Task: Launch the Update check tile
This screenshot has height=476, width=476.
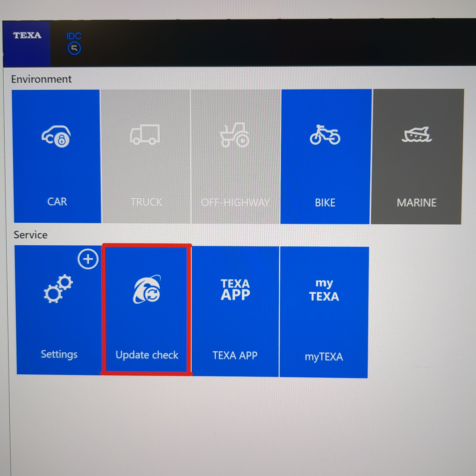Action: [147, 310]
